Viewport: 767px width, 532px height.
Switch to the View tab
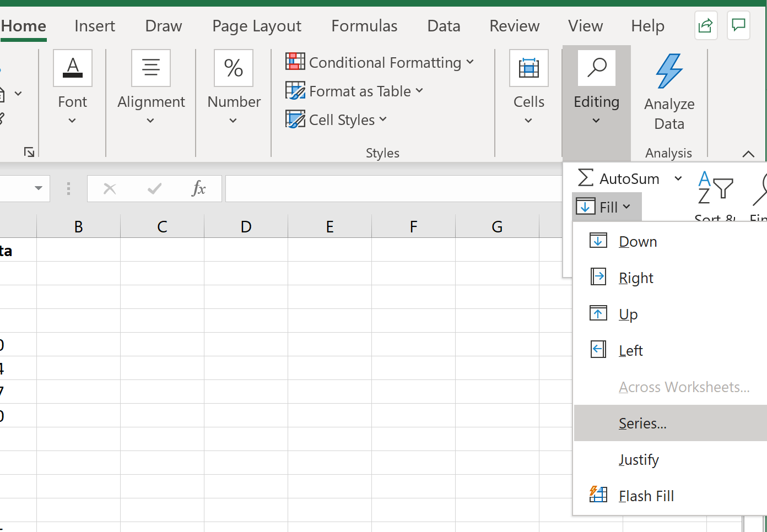point(586,26)
